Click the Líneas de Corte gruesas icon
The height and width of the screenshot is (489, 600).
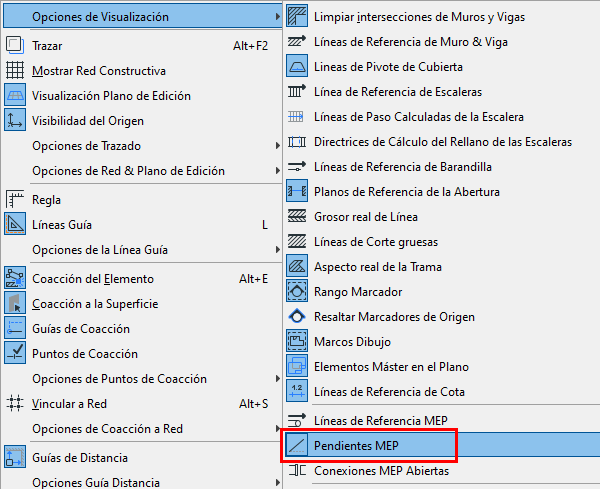click(x=297, y=241)
